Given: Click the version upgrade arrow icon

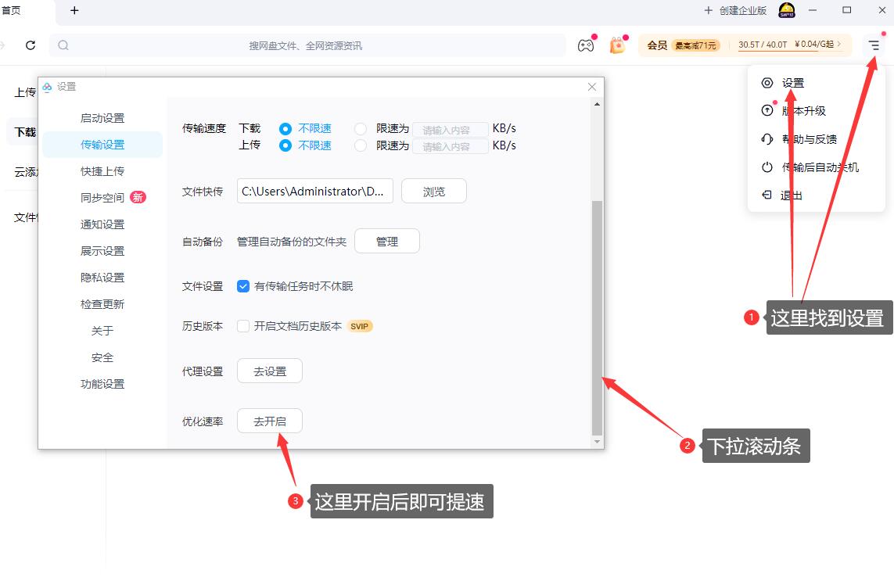Looking at the screenshot, I should tap(767, 110).
